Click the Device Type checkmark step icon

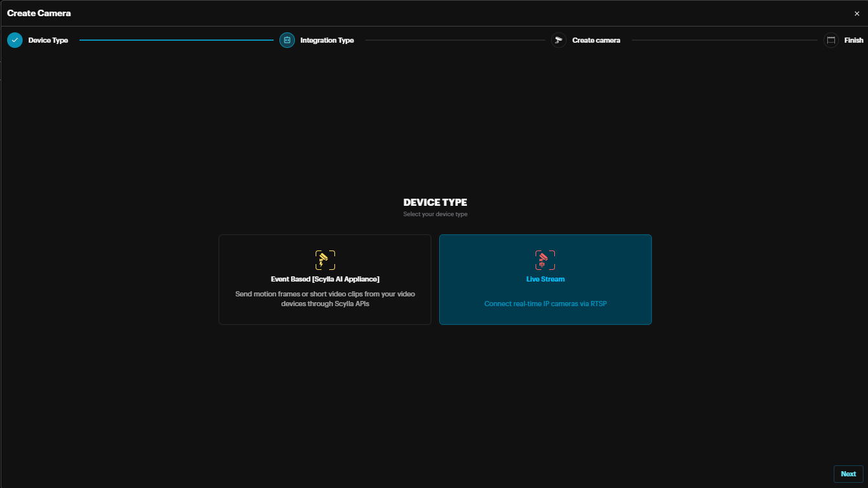click(x=15, y=40)
